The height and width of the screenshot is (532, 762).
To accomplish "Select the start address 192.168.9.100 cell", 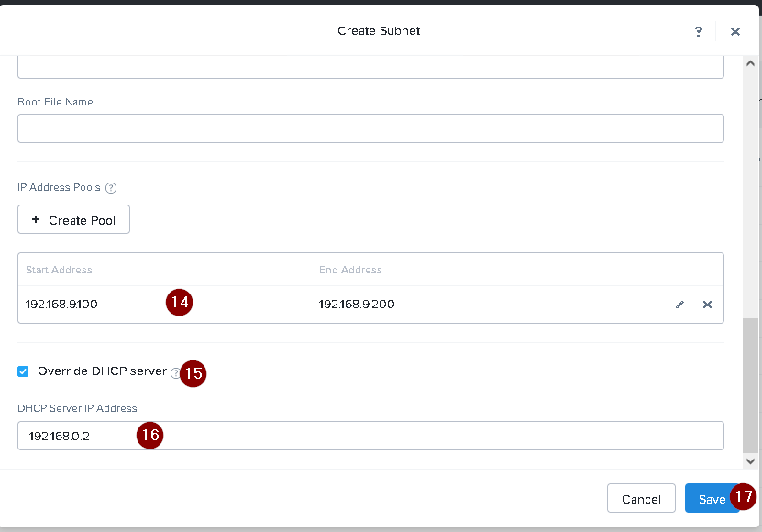I will 62,305.
